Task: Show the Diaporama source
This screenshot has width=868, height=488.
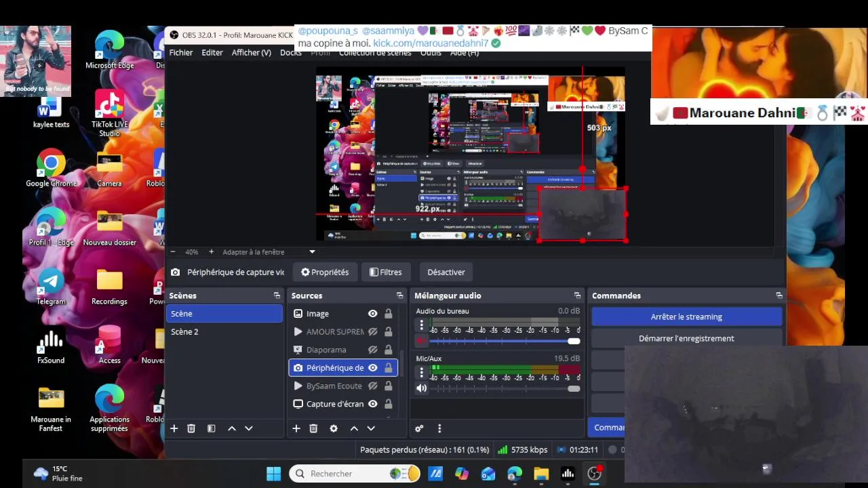Action: [372, 350]
